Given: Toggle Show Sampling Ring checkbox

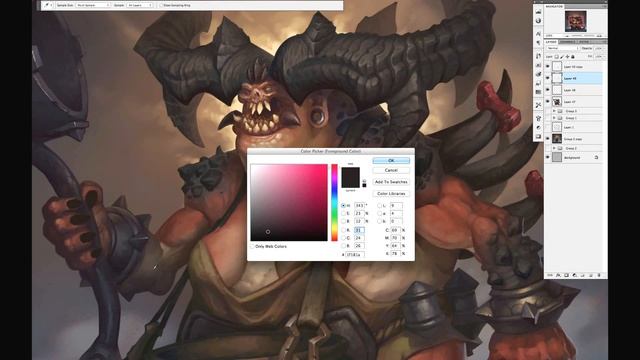Looking at the screenshot, I should [161, 5].
